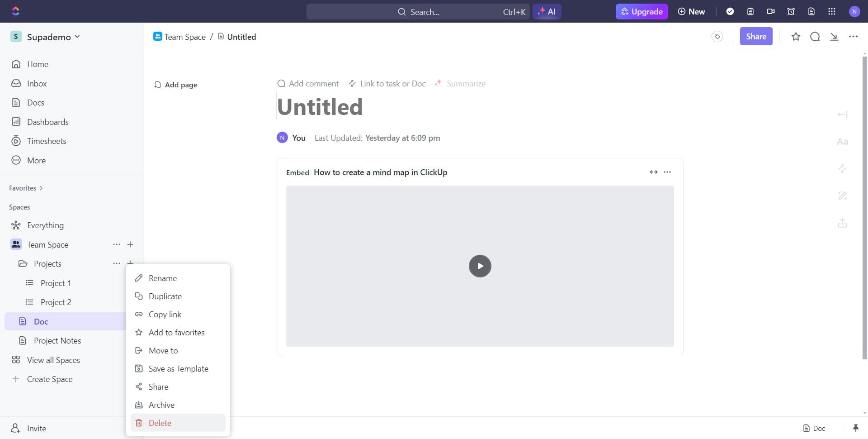Image resolution: width=868 pixels, height=439 pixels.
Task: Click the vertical scrollbar on the right
Action: point(864,204)
